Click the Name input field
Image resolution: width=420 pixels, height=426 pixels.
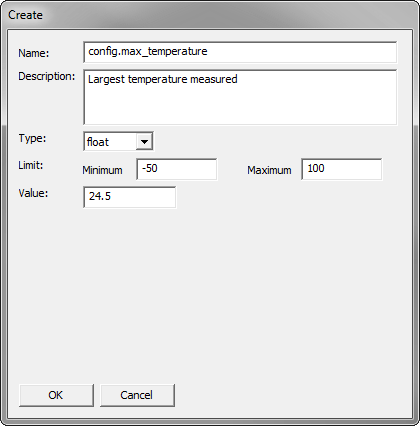(240, 52)
